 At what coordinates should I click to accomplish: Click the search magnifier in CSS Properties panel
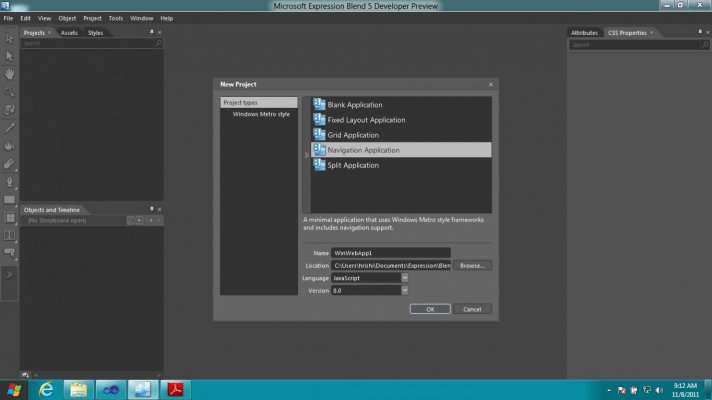(x=704, y=45)
